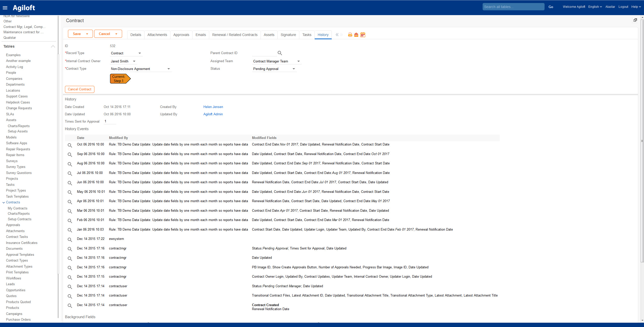This screenshot has height=327, width=644.
Task: Open the Save button dropdown arrow
Action: click(87, 34)
